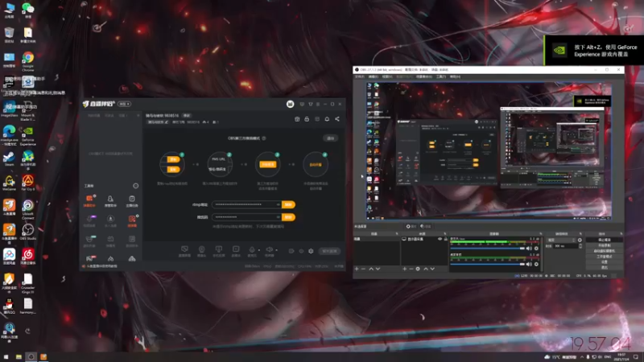
Task: Reveal the rtmp address with eye icon
Action: point(278,204)
